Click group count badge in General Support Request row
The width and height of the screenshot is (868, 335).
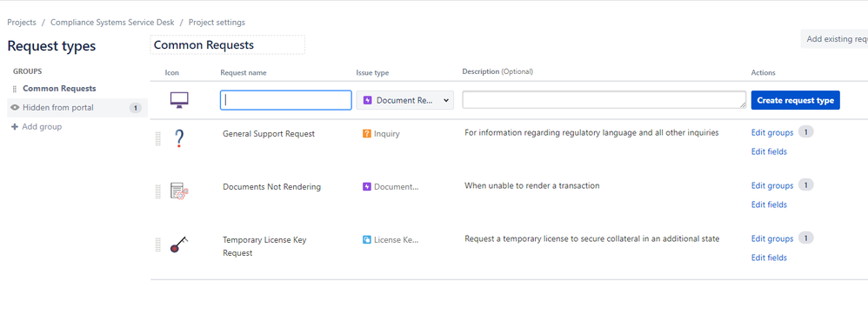[806, 131]
